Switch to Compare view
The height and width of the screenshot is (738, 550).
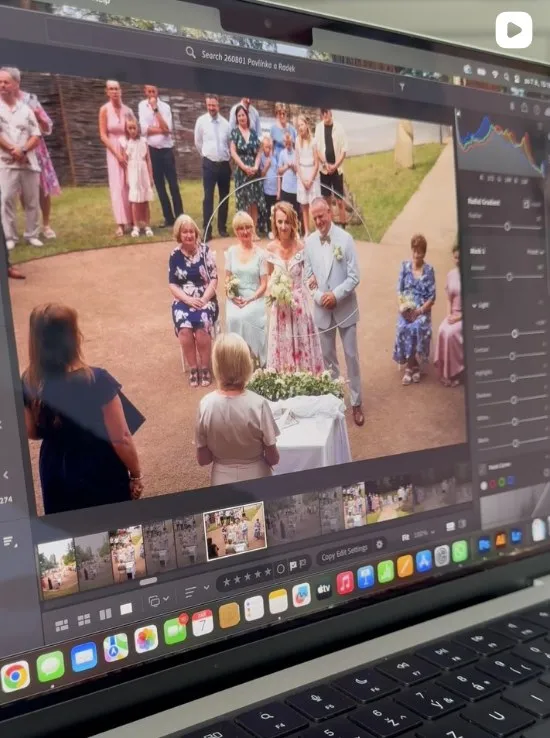coord(105,614)
